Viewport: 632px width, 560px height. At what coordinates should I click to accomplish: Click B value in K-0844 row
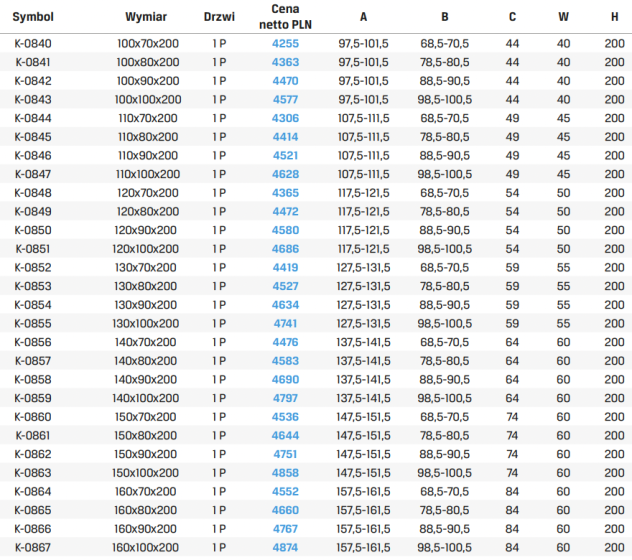pos(445,118)
